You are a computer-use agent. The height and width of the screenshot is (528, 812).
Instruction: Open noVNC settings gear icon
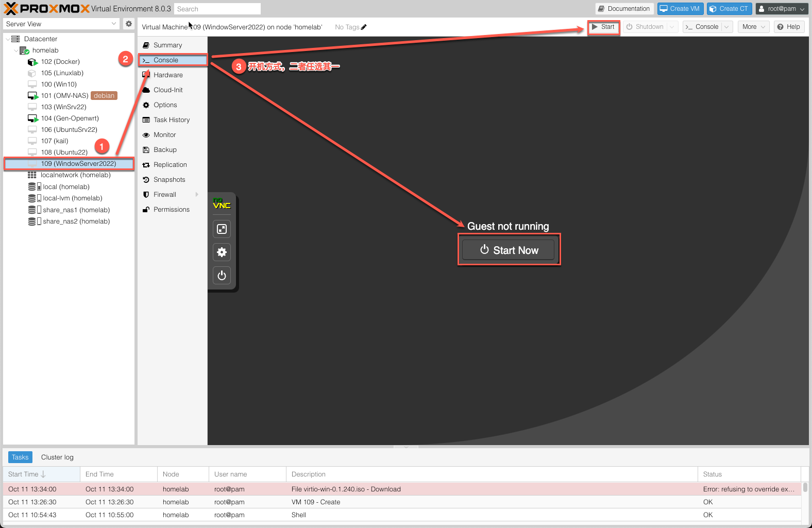tap(222, 252)
